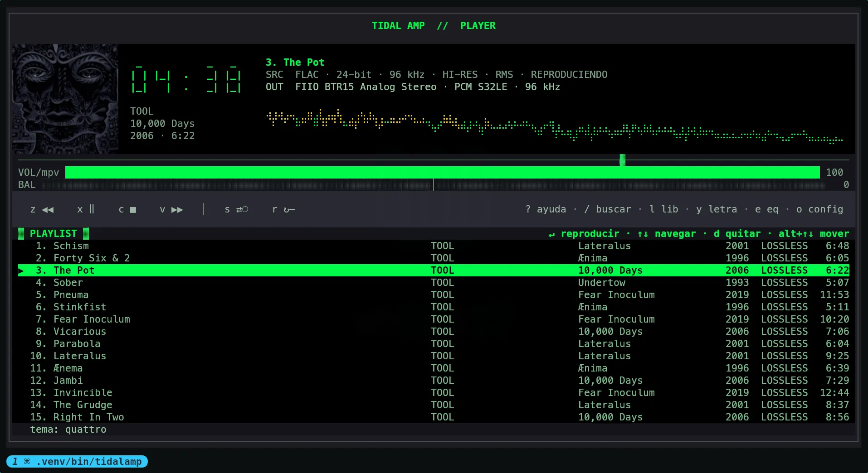Select track 7 Fear Inoculum

434,319
